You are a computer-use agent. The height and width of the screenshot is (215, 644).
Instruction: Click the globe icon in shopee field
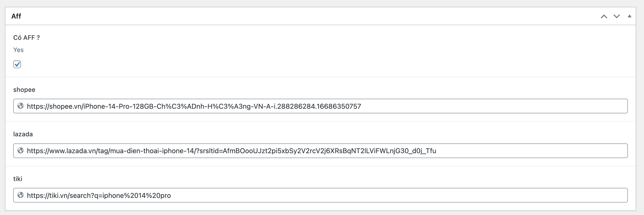21,106
